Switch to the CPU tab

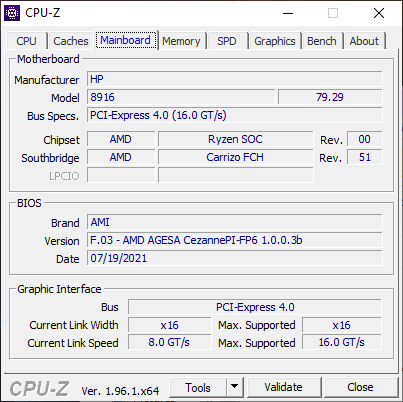(x=26, y=41)
